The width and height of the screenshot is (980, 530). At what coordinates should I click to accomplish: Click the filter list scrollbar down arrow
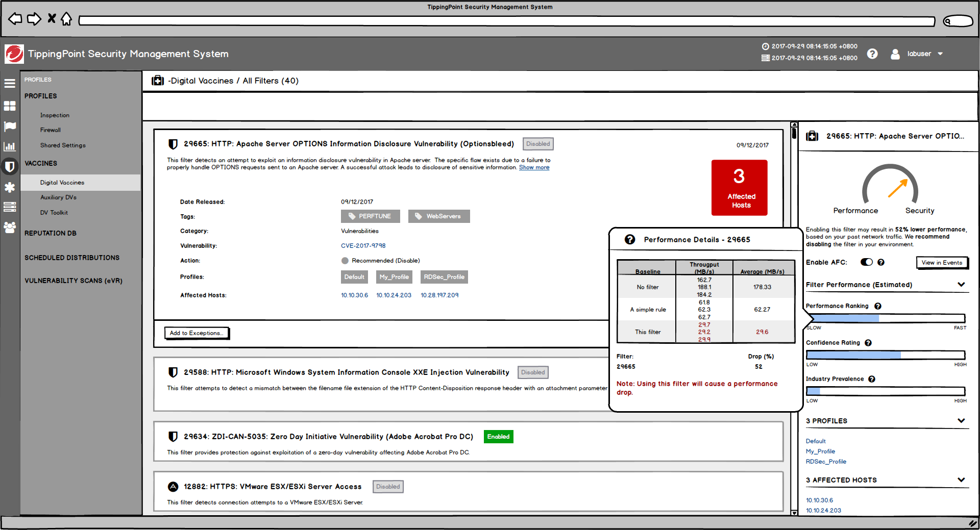pos(794,513)
